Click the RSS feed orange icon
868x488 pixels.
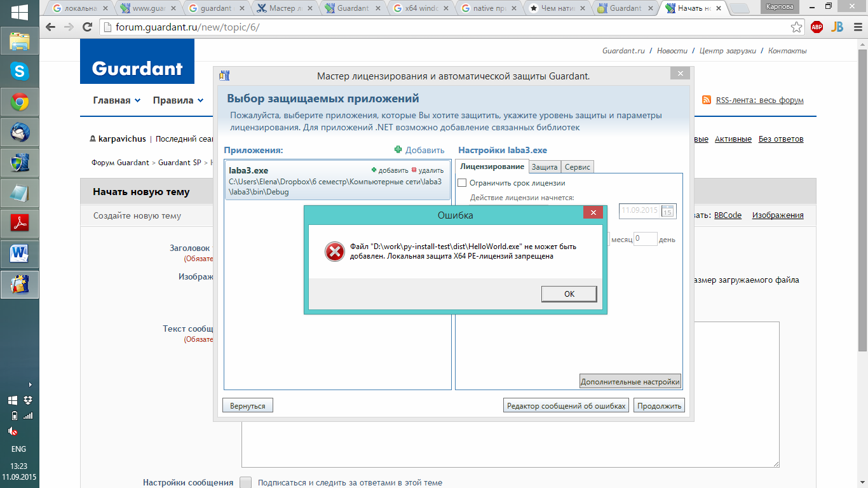click(707, 100)
